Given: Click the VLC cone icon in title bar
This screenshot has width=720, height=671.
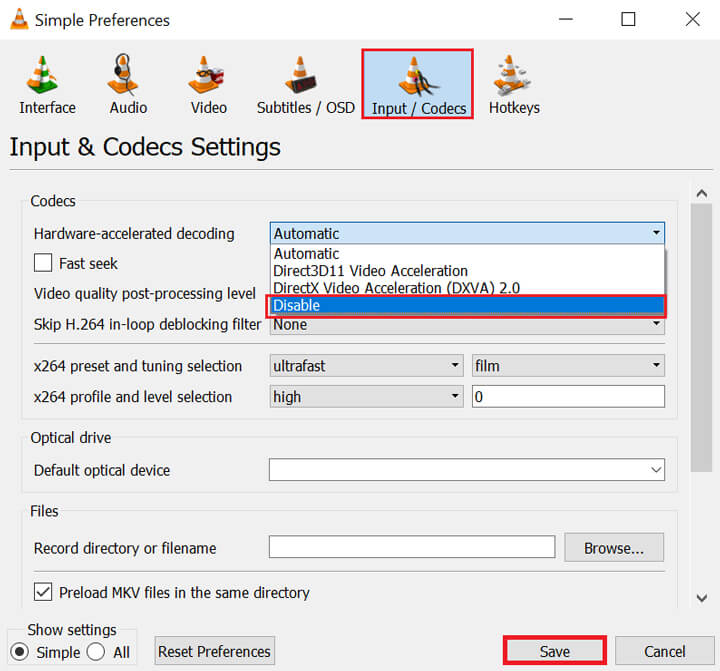Looking at the screenshot, I should pyautogui.click(x=19, y=19).
